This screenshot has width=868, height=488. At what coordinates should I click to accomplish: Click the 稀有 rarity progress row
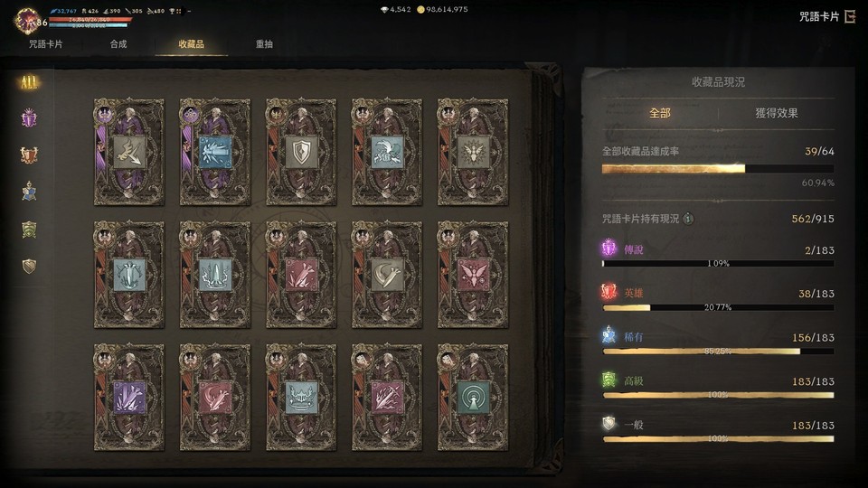click(717, 343)
